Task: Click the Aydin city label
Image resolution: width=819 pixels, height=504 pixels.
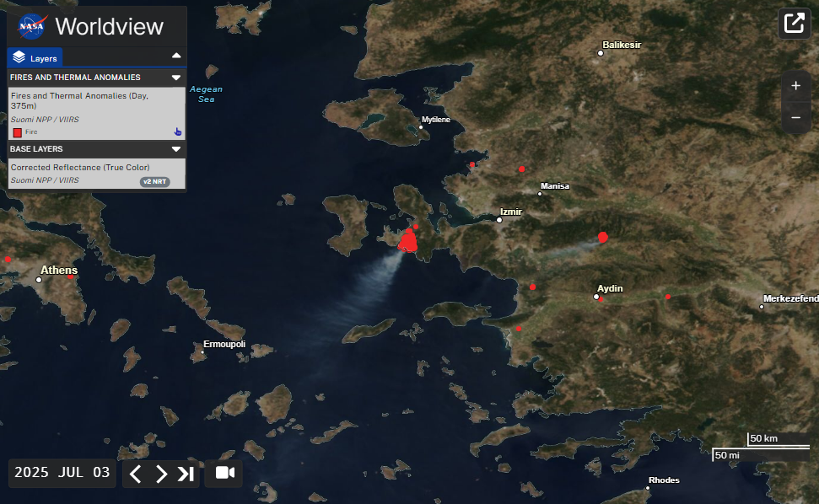Action: pyautogui.click(x=610, y=288)
